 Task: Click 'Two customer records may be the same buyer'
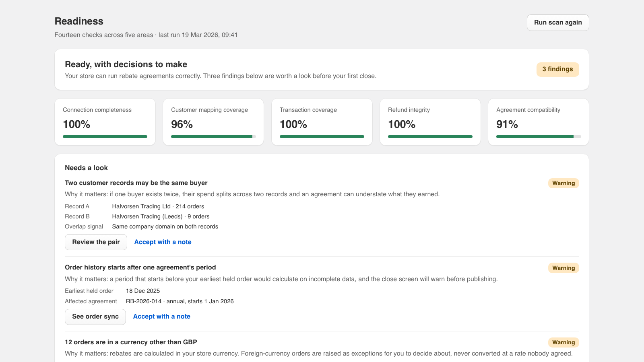pos(136,183)
